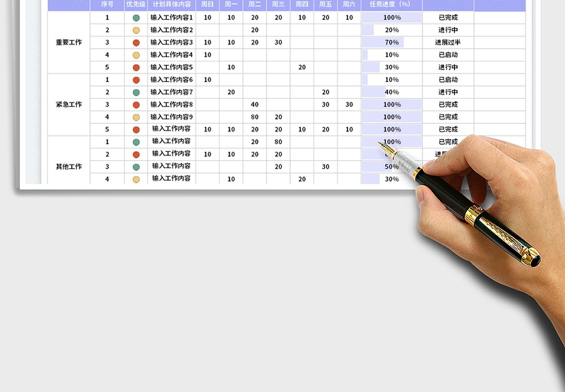Click the 周日 column header

click(x=207, y=5)
